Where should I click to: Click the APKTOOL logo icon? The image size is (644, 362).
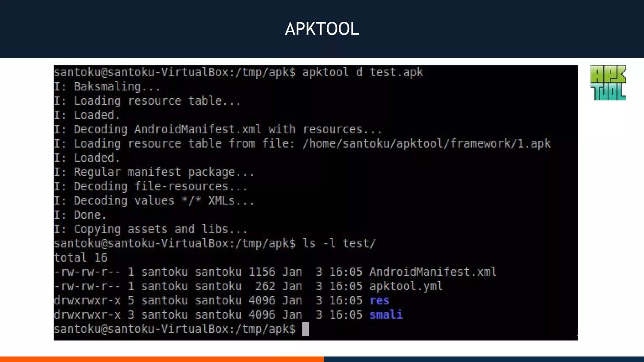pyautogui.click(x=608, y=83)
